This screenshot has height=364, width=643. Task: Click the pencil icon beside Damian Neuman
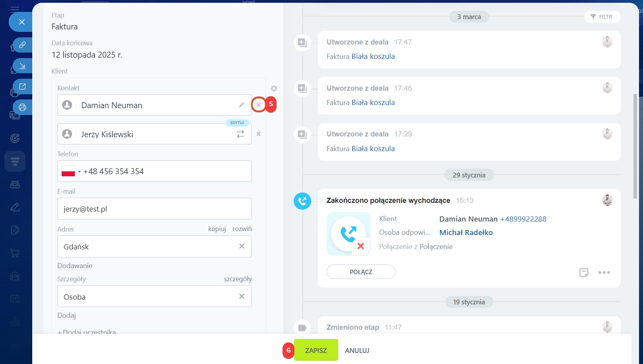[241, 105]
